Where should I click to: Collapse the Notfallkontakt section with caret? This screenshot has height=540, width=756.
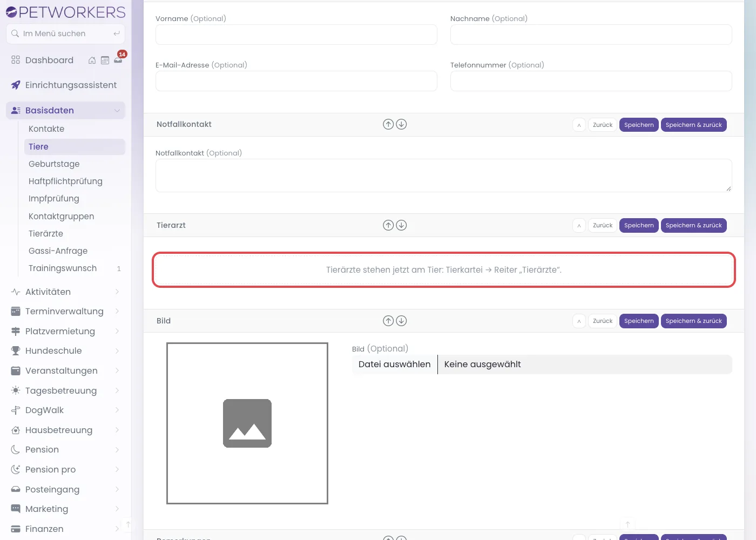pos(579,125)
